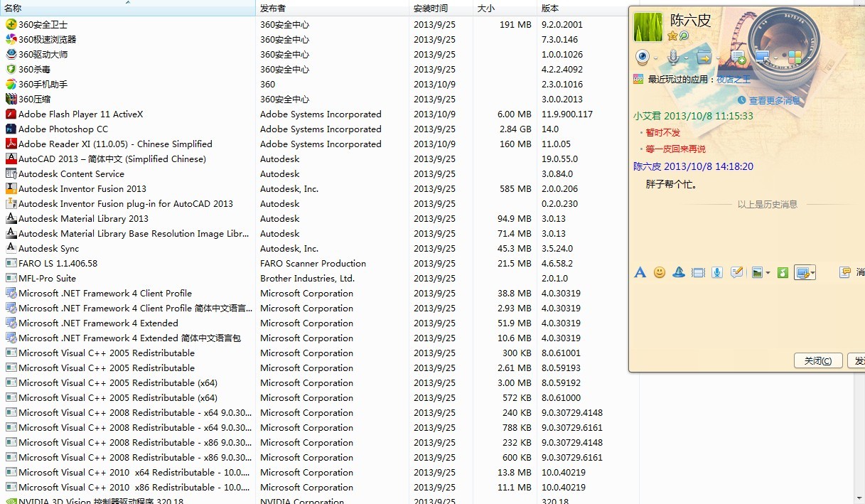Sort the list by 名称 column header

click(x=127, y=8)
